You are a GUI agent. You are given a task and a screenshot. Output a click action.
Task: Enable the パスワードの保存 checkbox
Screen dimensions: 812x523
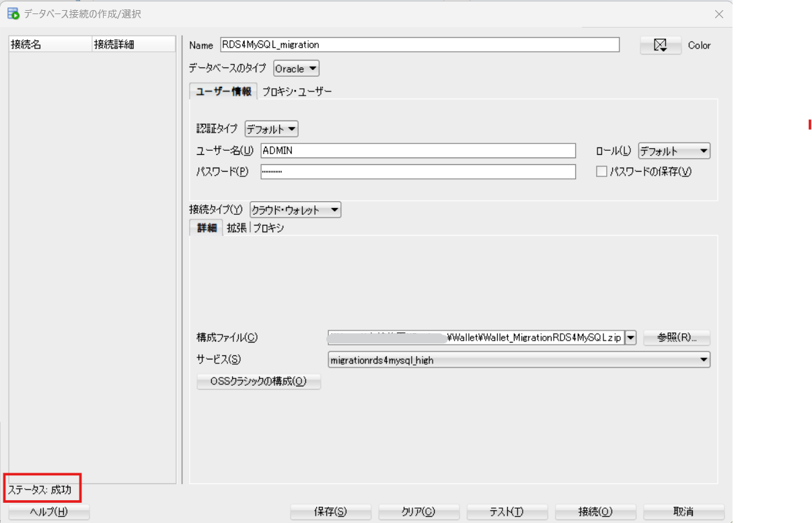click(601, 172)
